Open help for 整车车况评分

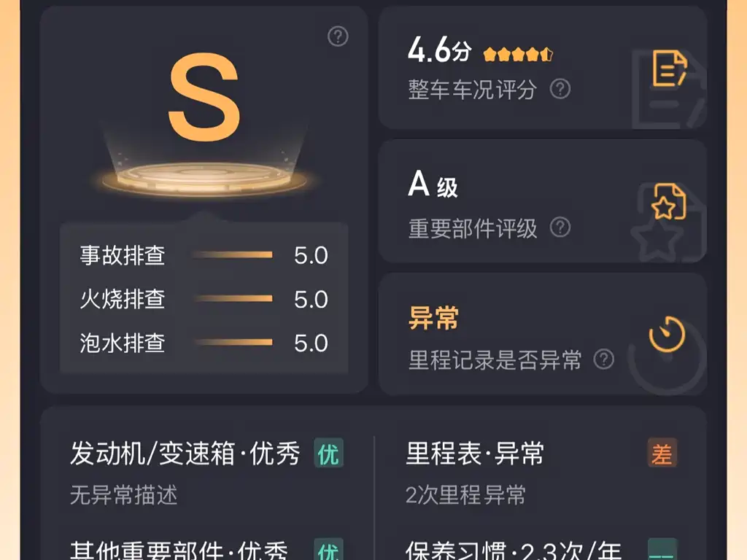coord(560,89)
